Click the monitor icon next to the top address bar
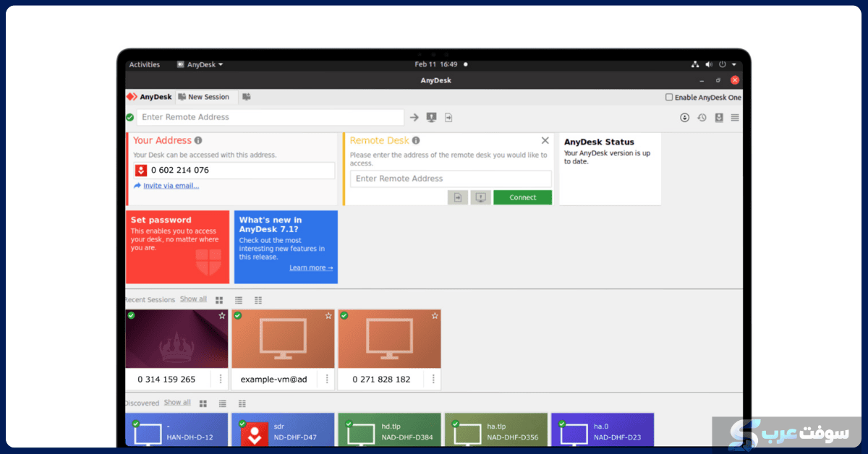868x454 pixels. click(x=432, y=117)
